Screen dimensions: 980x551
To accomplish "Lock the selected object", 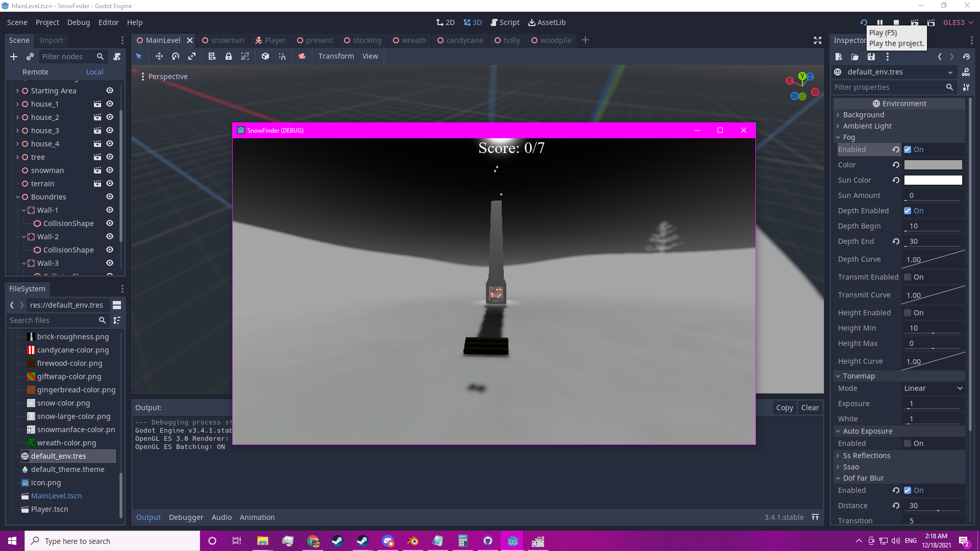I will pos(229,56).
